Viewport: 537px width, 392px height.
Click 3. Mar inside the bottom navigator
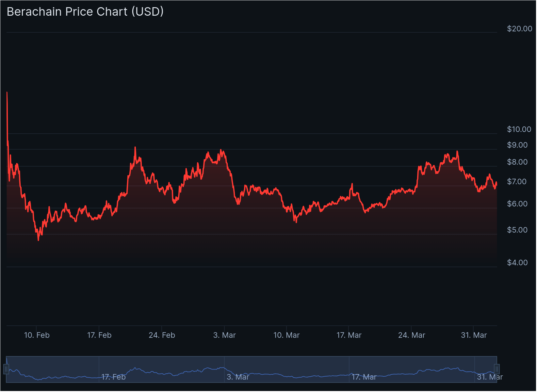coord(238,377)
